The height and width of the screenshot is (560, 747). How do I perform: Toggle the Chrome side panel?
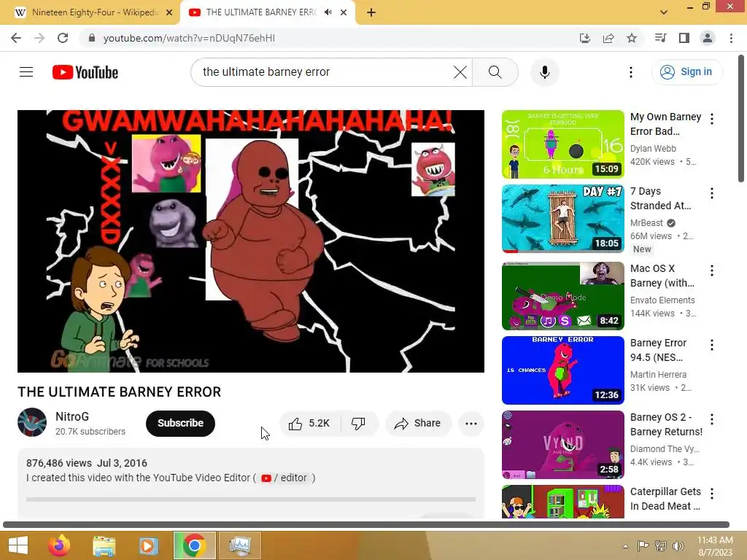click(x=684, y=38)
